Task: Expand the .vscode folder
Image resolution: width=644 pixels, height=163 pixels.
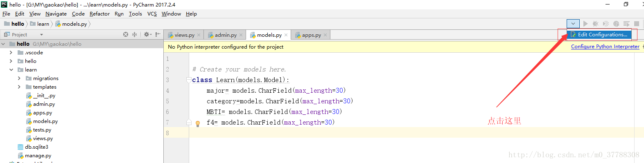Action: tap(11, 52)
